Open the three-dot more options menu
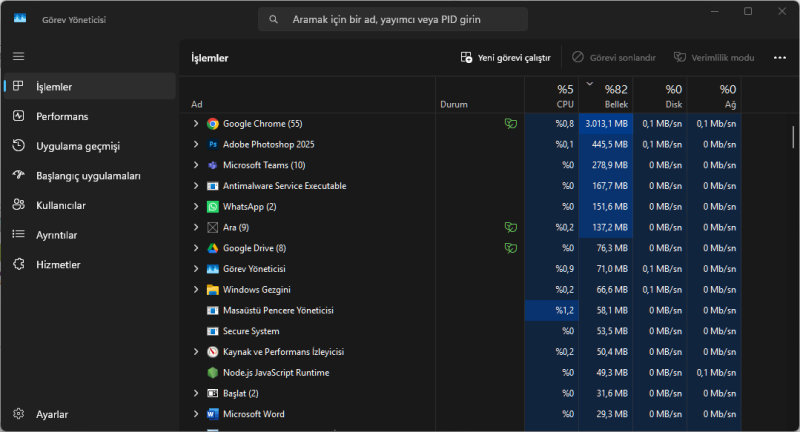800x432 pixels. tap(780, 58)
